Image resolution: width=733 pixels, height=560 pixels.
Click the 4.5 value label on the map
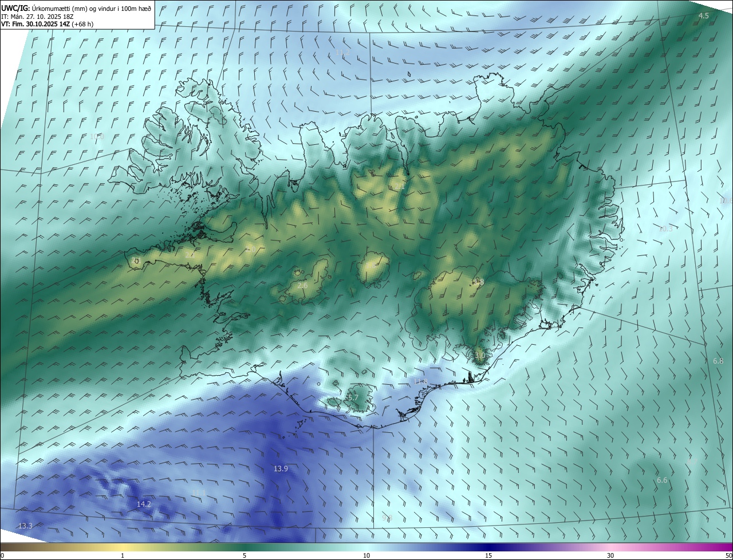pyautogui.click(x=704, y=16)
